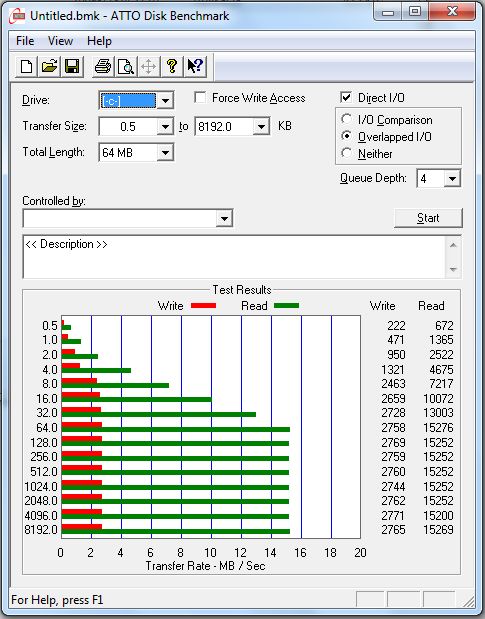This screenshot has height=619, width=485.
Task: Print results with the printer icon
Action: point(103,66)
